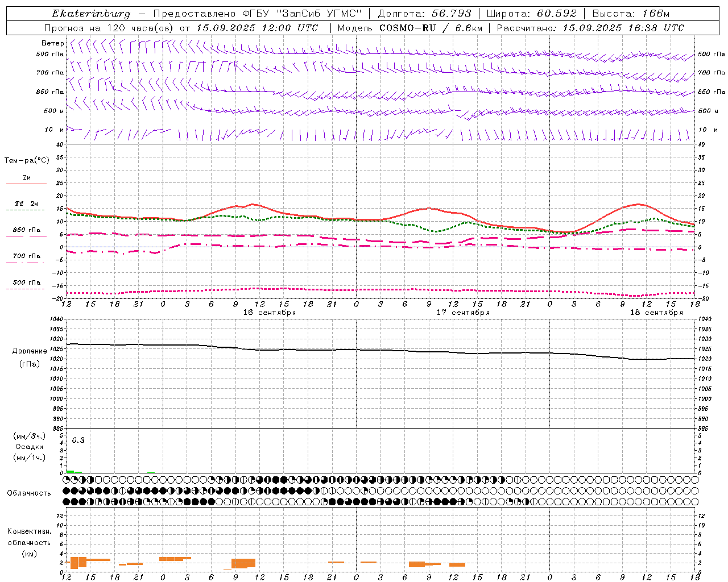Screen dimensions: 728x582
Task: Click the "Долгота: 56.793" value
Action: point(425,14)
